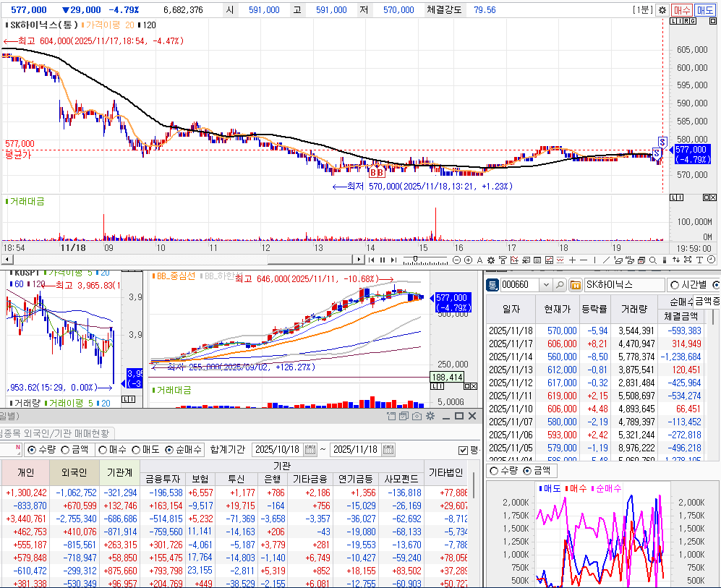Screen dimensions: 721x588
Task: Click the clock icon at toolbar end
Action: 711,260
